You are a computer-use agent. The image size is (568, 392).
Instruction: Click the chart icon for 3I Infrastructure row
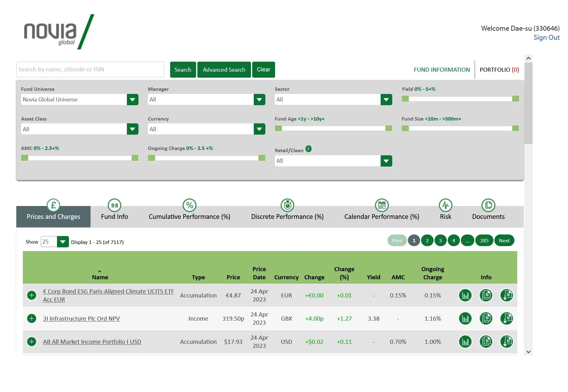coord(465,318)
